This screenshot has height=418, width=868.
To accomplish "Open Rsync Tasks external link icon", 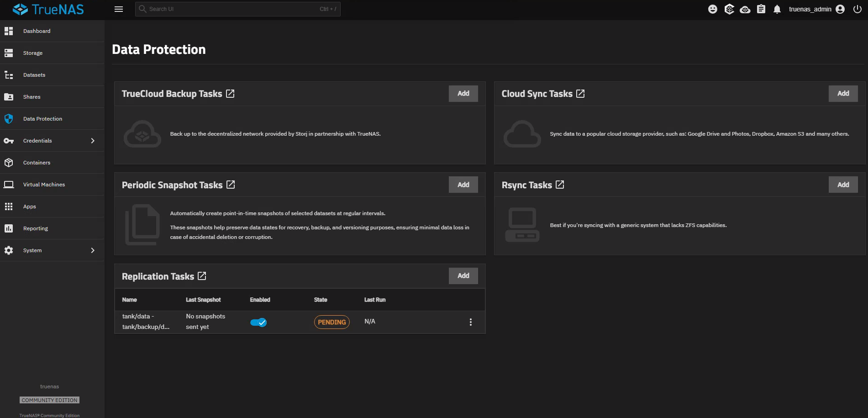I will coord(560,185).
